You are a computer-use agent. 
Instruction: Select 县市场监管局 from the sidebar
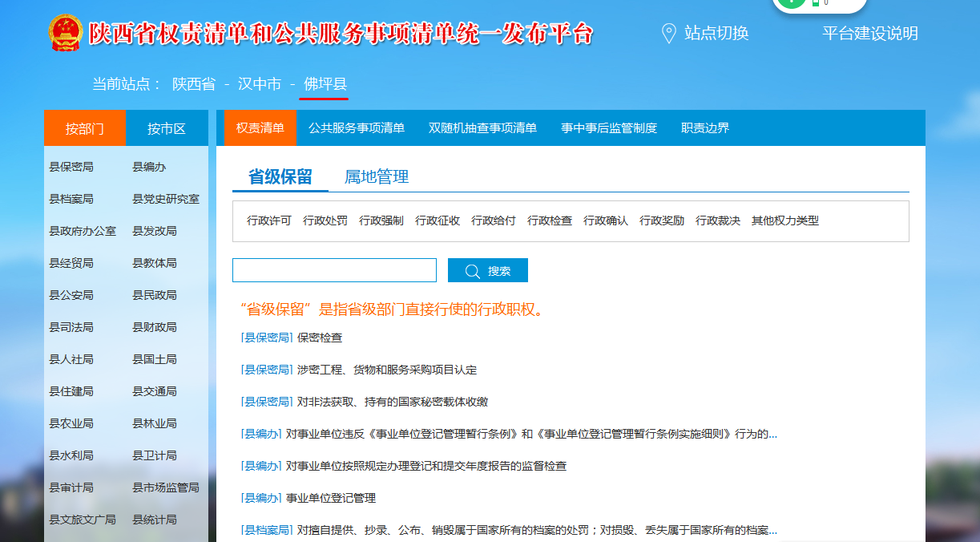[x=165, y=487]
